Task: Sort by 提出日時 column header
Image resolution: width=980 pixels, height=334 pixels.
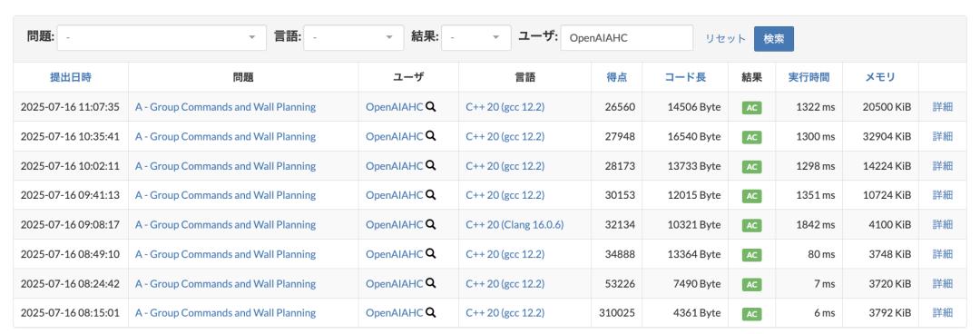Action: [71, 77]
